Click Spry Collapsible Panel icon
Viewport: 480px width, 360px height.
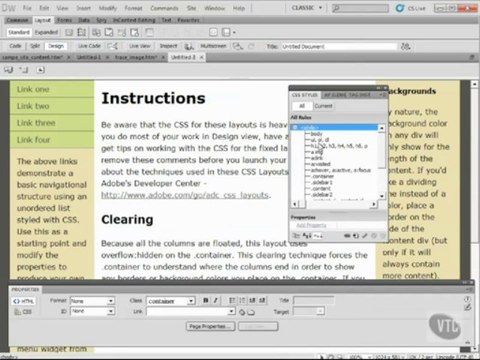(135, 32)
